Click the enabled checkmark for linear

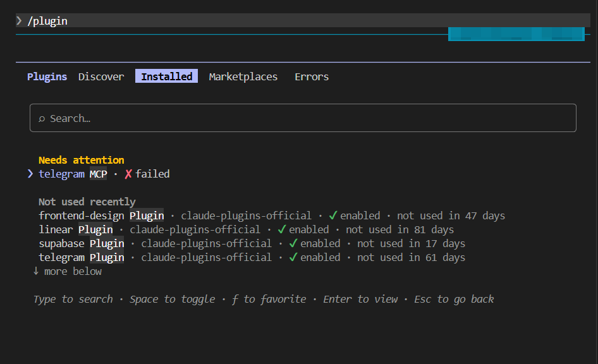pos(282,229)
